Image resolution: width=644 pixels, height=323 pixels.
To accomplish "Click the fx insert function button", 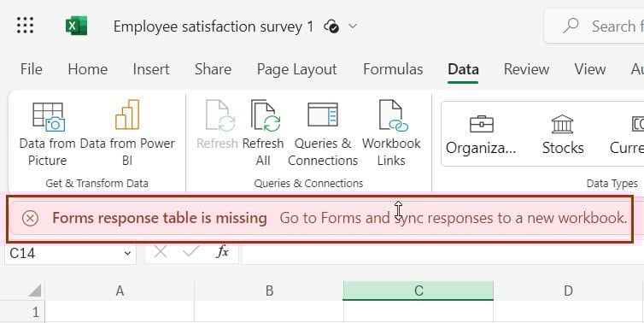I will coord(222,251).
